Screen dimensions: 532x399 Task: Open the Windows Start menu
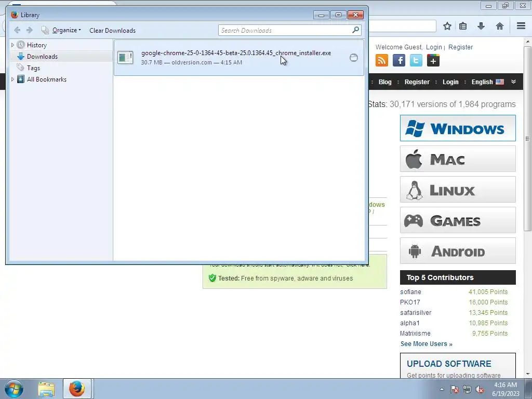14,389
